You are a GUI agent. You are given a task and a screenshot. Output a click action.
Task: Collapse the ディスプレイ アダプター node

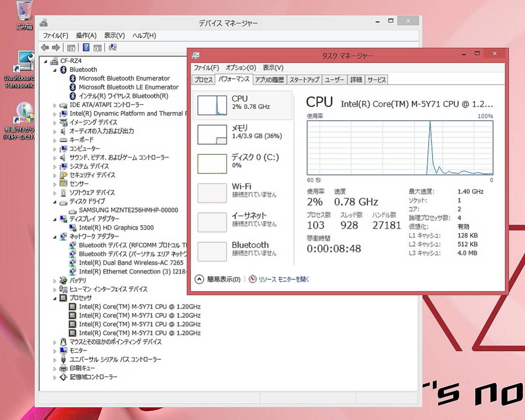pyautogui.click(x=55, y=219)
